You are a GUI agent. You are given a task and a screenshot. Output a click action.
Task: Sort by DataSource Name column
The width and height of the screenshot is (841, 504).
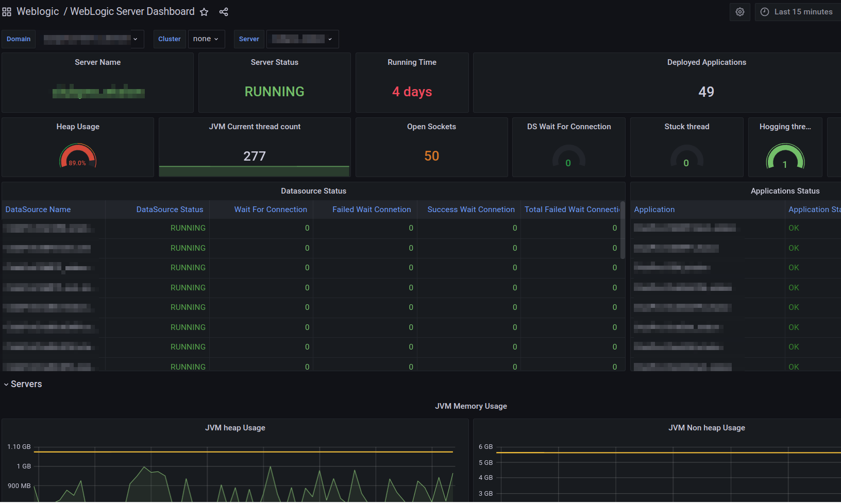[38, 210]
